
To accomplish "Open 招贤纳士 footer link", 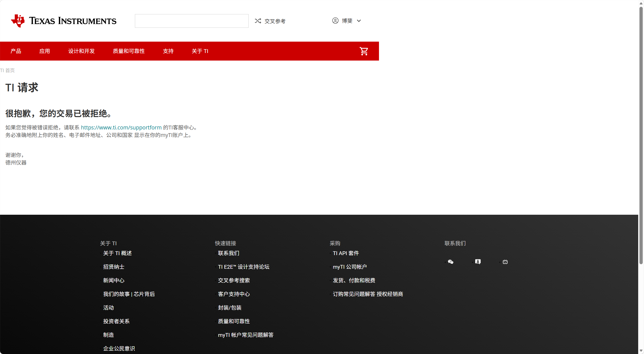I will click(x=114, y=267).
